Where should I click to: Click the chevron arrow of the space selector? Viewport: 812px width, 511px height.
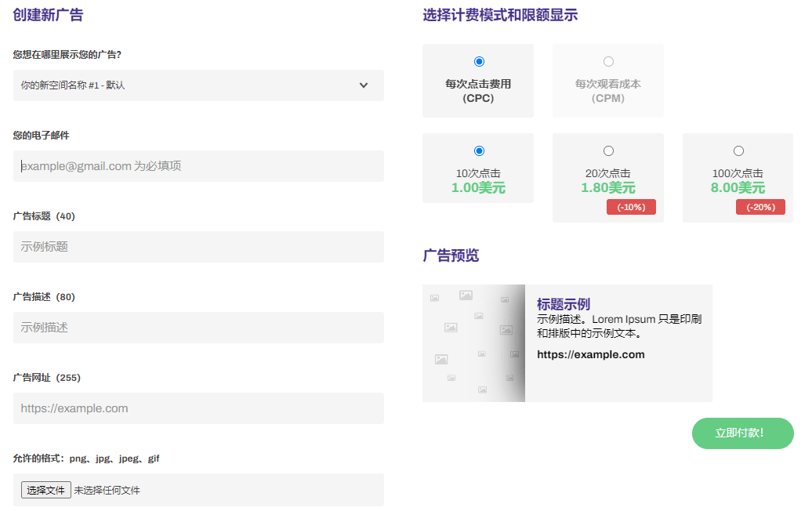(x=364, y=85)
